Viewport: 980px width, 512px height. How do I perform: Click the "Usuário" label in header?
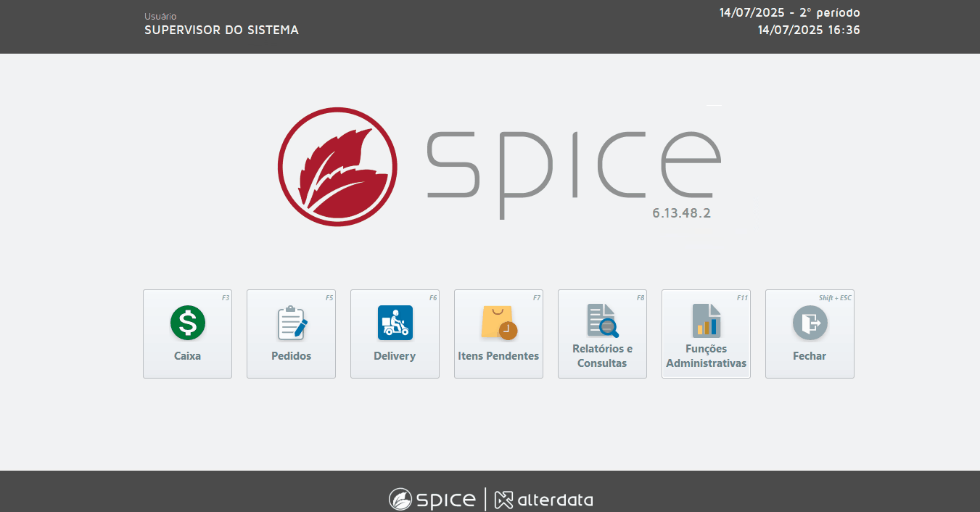[x=160, y=16]
